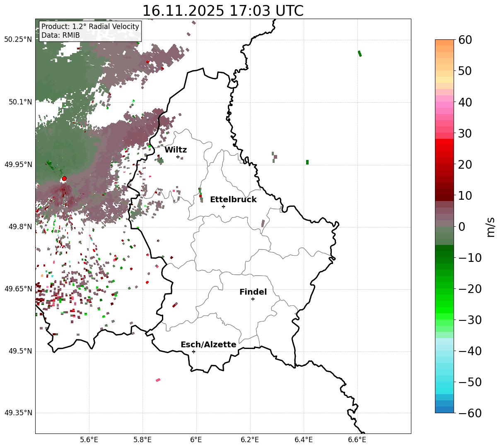Select the Ettelbruck city label
The height and width of the screenshot is (448, 500).
click(233, 200)
